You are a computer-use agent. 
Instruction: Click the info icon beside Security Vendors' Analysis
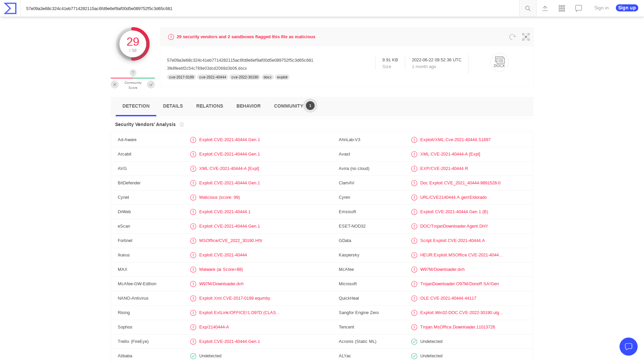click(181, 124)
